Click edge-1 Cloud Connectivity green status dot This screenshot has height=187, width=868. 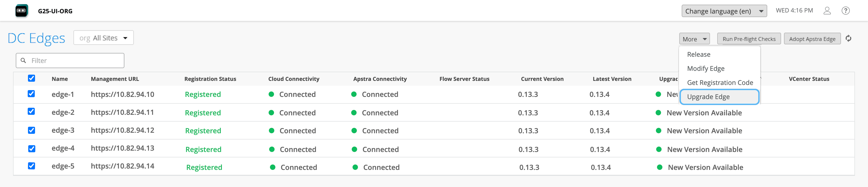pos(271,94)
